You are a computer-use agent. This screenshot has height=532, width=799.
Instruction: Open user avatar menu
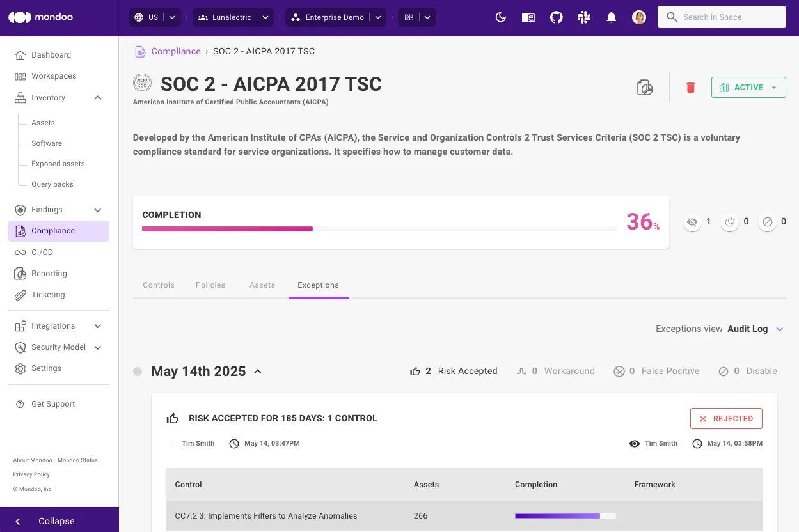click(x=639, y=17)
